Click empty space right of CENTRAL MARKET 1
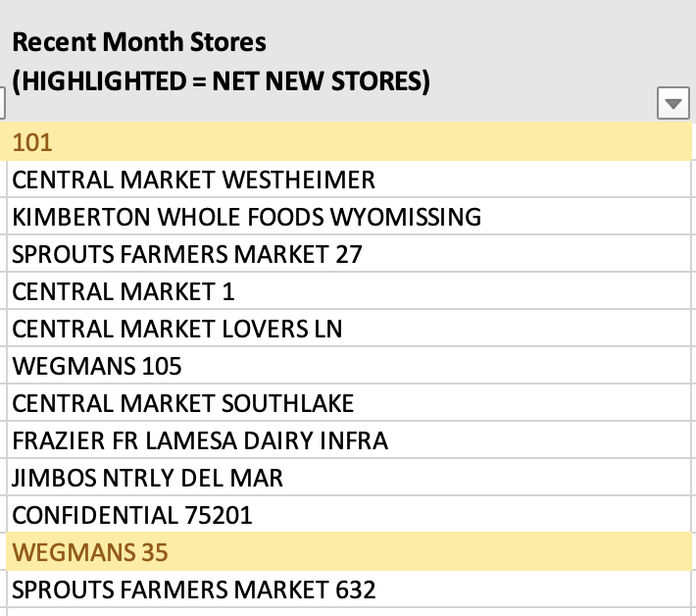 462,291
